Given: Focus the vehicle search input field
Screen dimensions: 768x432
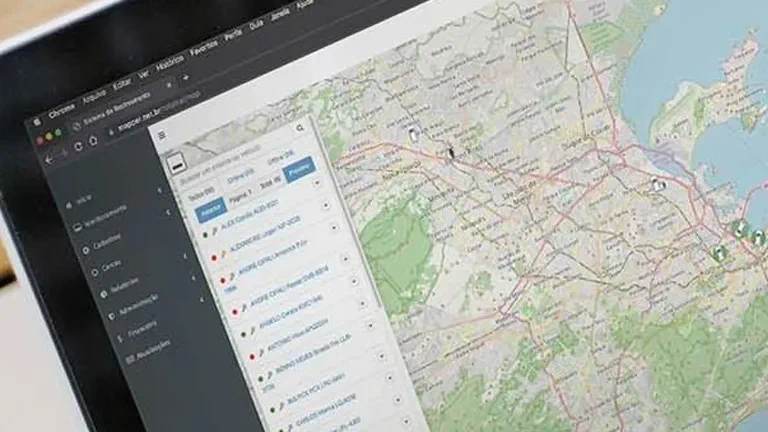Looking at the screenshot, I should pyautogui.click(x=220, y=164).
